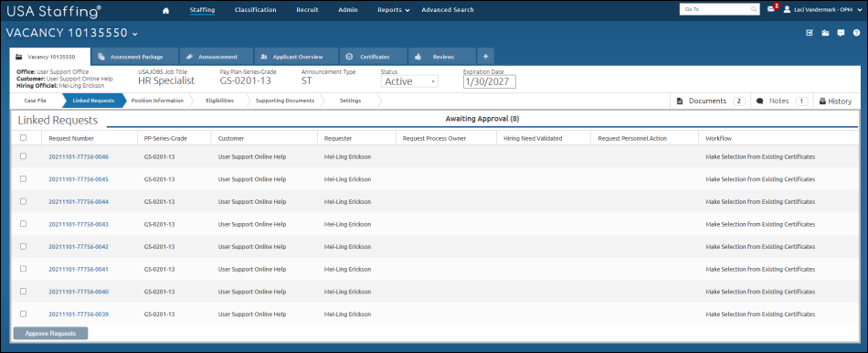Go to Position Information step
This screenshot has width=868, height=353.
(157, 101)
